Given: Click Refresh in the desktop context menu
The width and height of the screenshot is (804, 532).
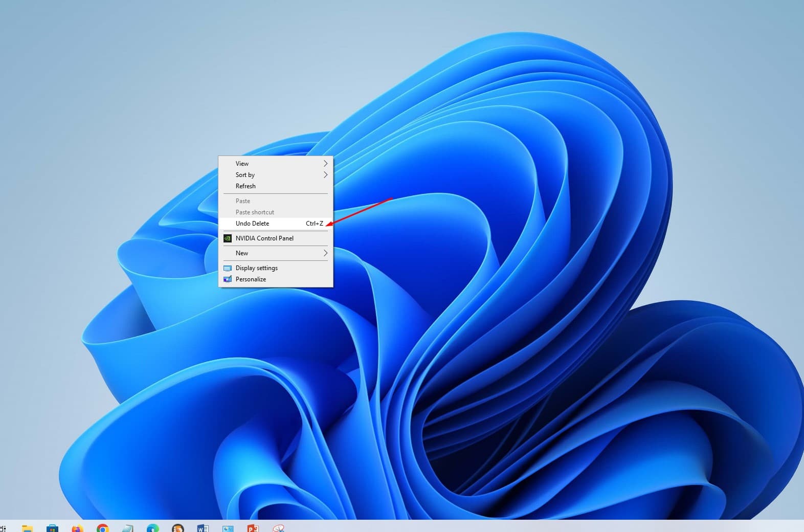Looking at the screenshot, I should (x=276, y=186).
